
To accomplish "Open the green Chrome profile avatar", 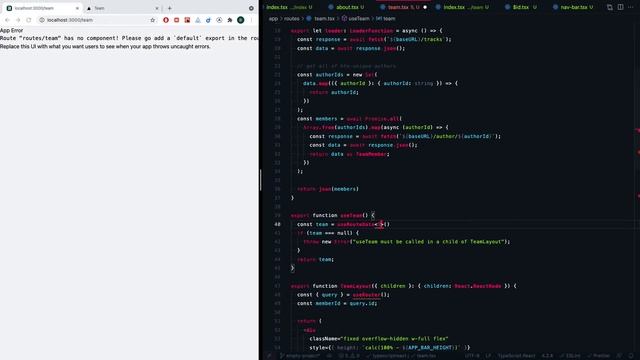I will [241, 20].
